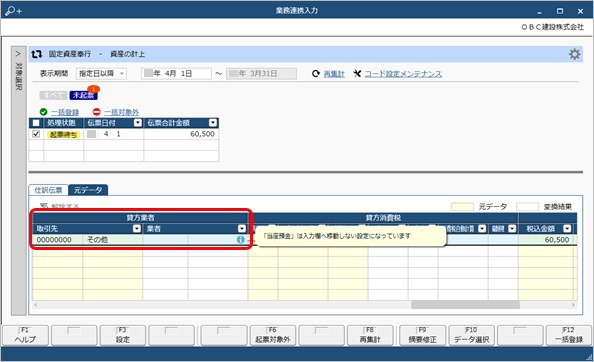This screenshot has width=594, height=362.
Task: Open the 指定日以降 display period dropdown
Action: coord(101,73)
